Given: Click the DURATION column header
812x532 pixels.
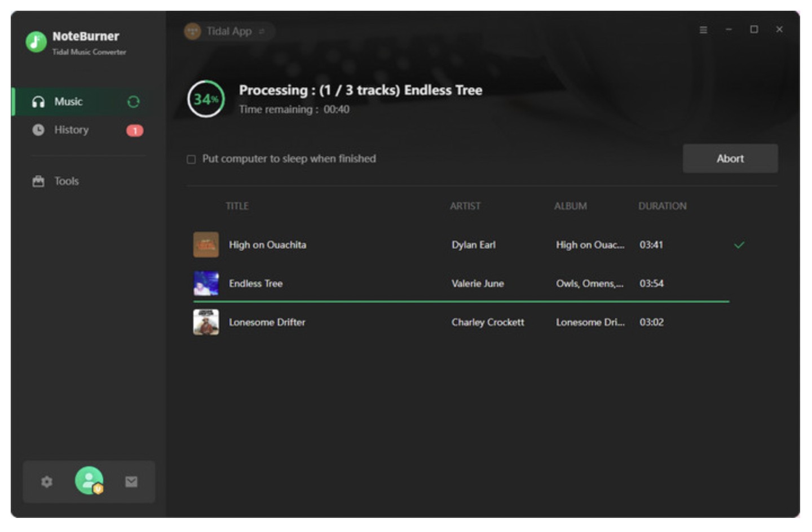Looking at the screenshot, I should pyautogui.click(x=663, y=206).
